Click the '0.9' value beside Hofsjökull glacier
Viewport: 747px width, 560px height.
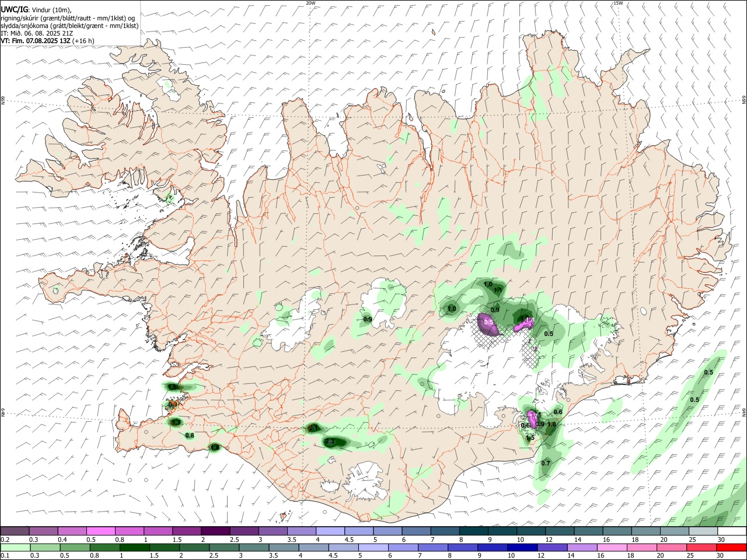click(368, 320)
